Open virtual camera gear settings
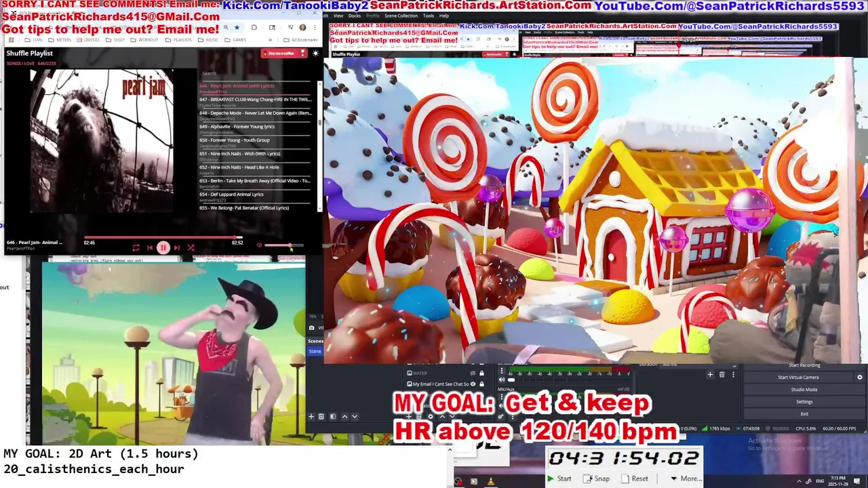Screen dimensions: 868x488 [860, 378]
